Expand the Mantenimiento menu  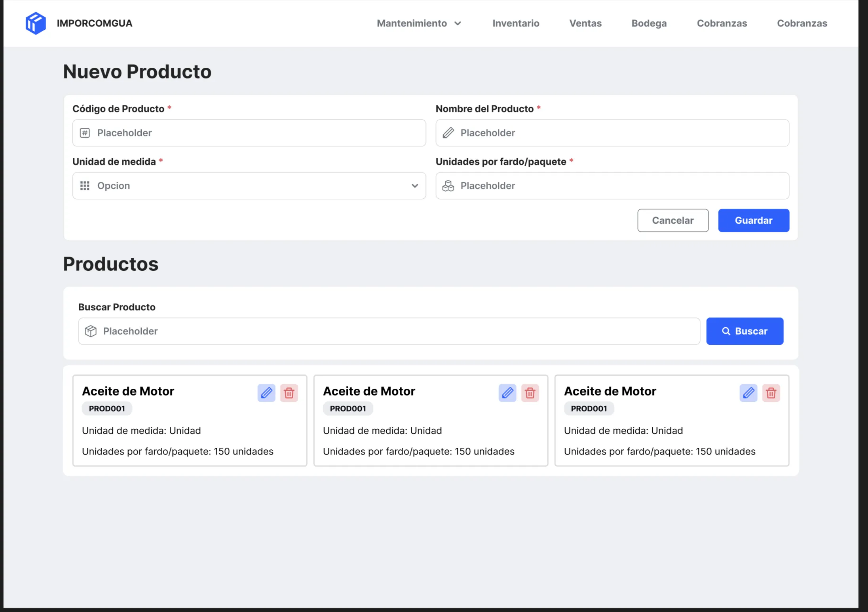tap(419, 23)
